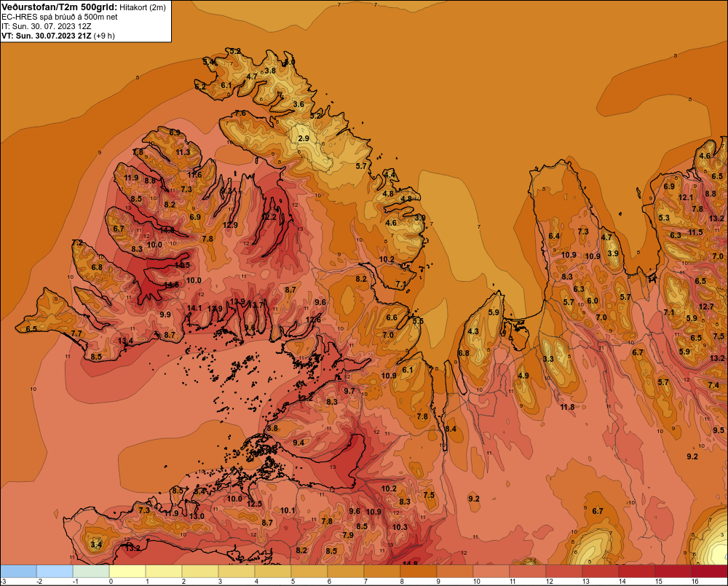Select the legend swatch between 7 and 8

[x=382, y=571]
